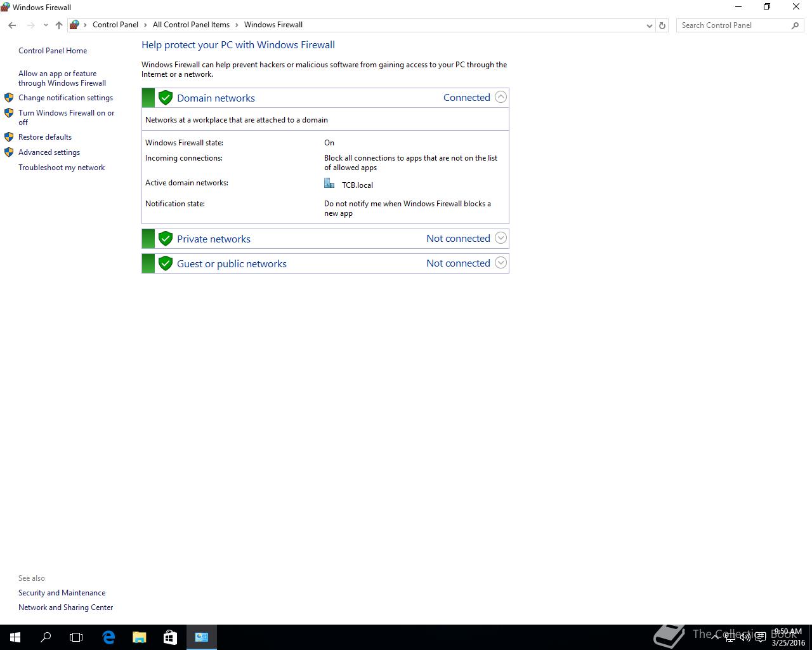
Task: Click the search magnifier icon
Action: (796, 25)
